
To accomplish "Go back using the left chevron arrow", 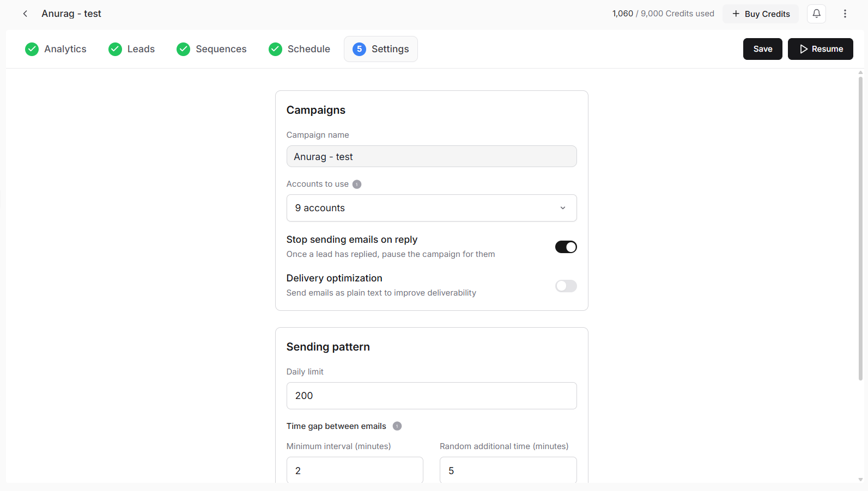I will point(25,14).
